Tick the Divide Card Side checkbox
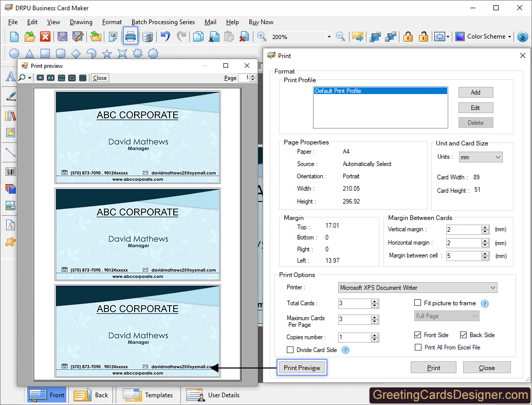532x405 pixels. tap(290, 350)
